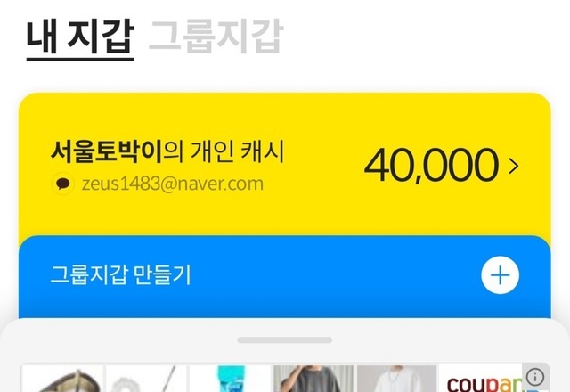The height and width of the screenshot is (392, 570).
Task: Switch to the 내 지갑 tab
Action: (80, 38)
